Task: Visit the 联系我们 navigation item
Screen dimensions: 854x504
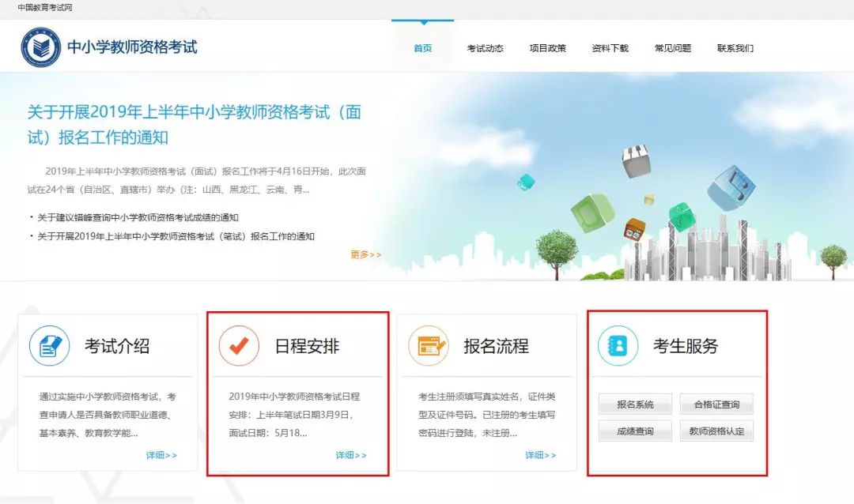Action: point(735,48)
